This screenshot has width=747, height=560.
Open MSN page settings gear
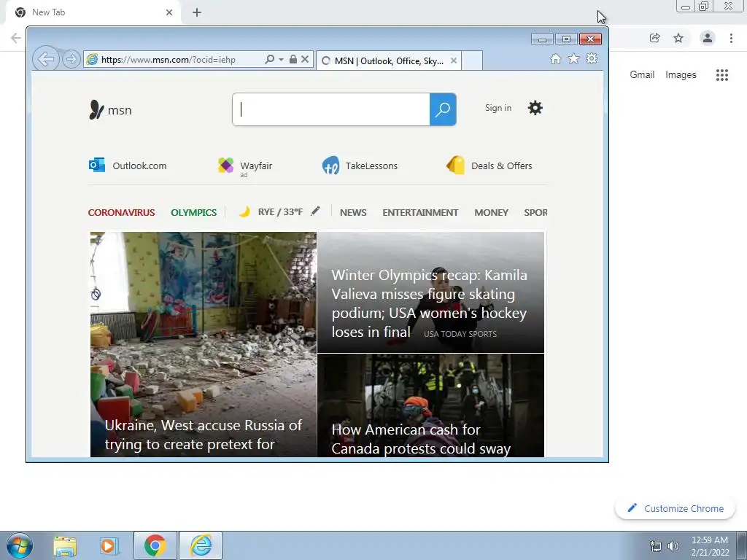click(535, 108)
